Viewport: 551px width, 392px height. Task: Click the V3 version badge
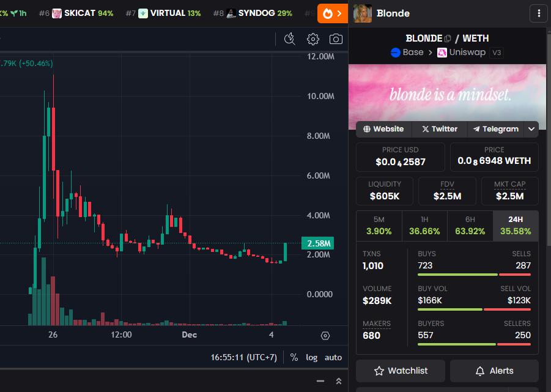click(x=497, y=53)
